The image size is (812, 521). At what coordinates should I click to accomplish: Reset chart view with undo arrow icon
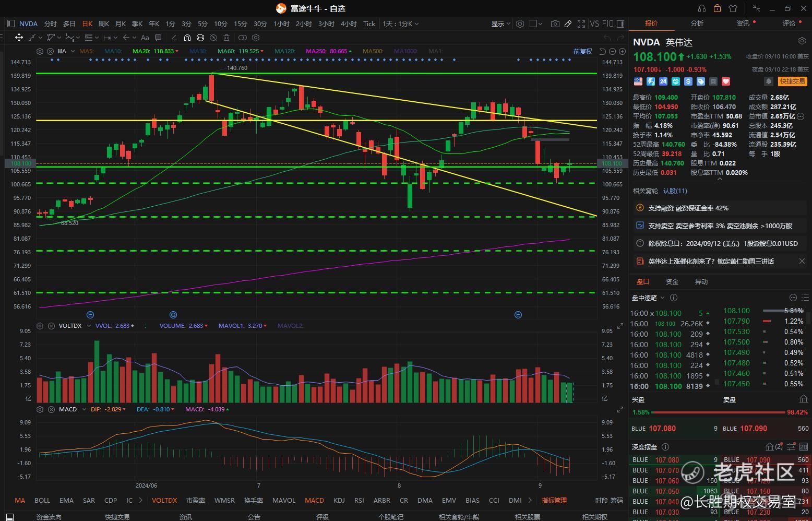click(x=603, y=51)
